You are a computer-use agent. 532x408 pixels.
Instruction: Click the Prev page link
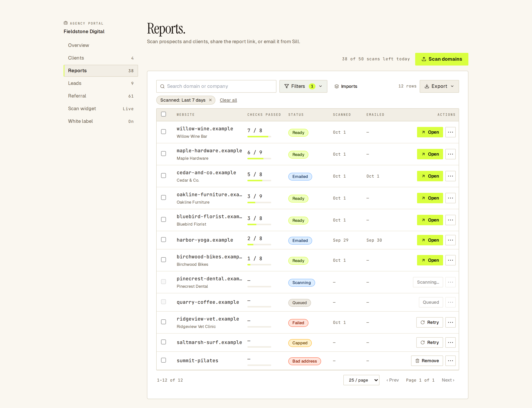392,380
